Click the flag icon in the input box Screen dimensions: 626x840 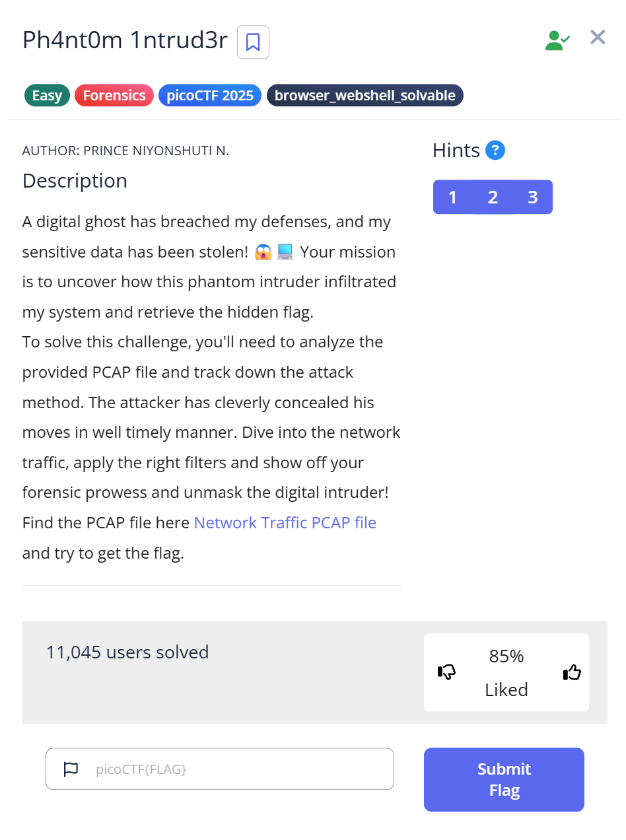[71, 769]
